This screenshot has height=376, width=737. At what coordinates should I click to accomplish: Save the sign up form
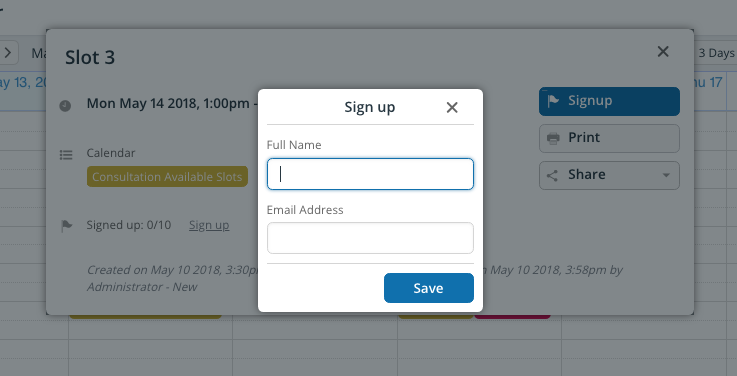[429, 288]
